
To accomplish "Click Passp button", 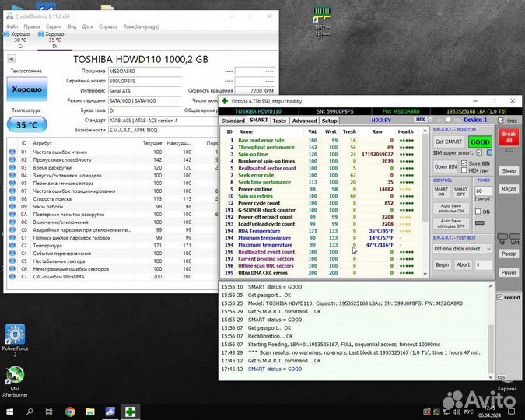I will click(509, 254).
